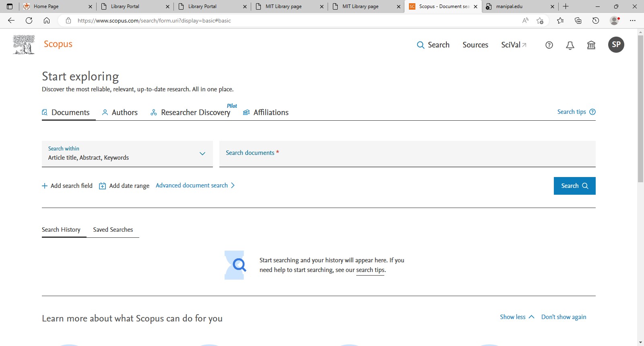
Task: Switch to the Authors search tab
Action: (x=120, y=113)
